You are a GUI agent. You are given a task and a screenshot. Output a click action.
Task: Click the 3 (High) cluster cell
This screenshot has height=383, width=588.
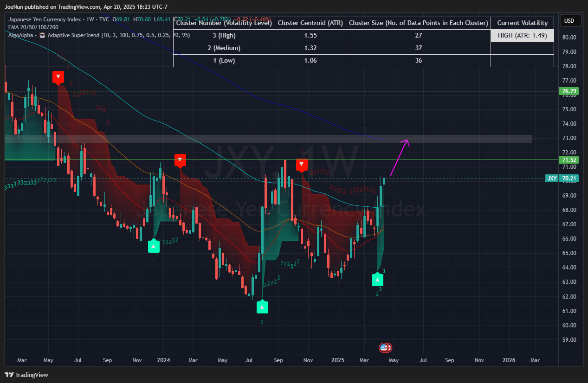[x=224, y=35]
